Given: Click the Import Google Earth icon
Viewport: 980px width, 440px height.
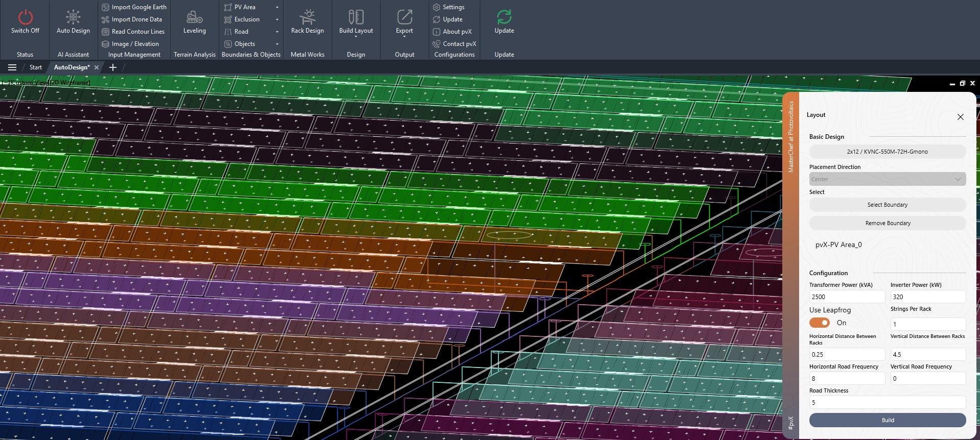Looking at the screenshot, I should point(105,7).
